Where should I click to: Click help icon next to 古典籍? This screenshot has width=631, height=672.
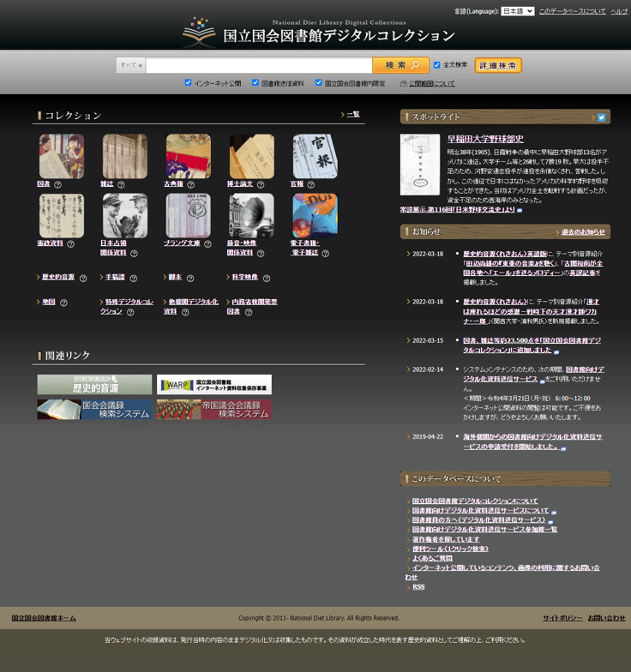coord(190,185)
